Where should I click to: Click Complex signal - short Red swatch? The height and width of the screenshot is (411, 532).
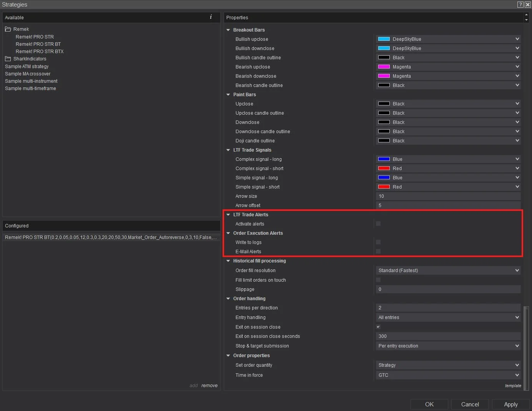coord(384,168)
